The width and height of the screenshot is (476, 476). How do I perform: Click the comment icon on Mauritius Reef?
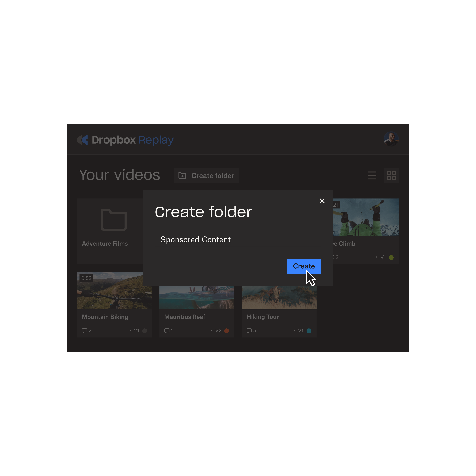tap(167, 330)
